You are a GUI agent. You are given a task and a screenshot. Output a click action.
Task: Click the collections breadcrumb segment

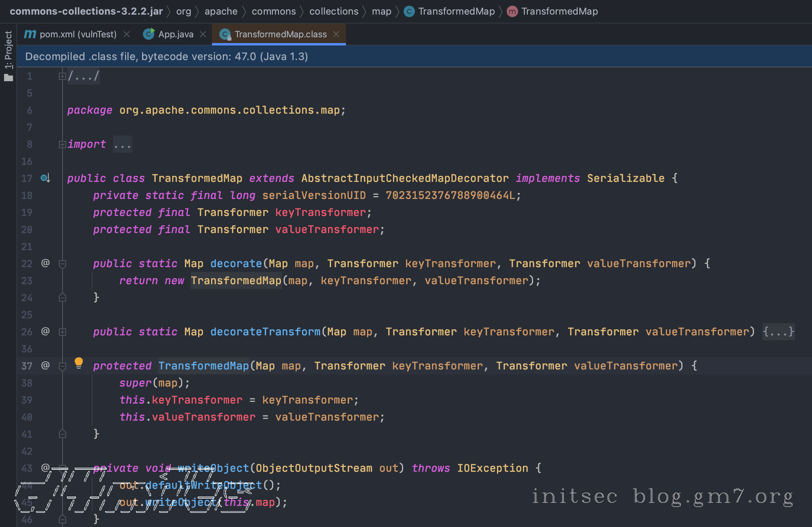click(x=334, y=11)
